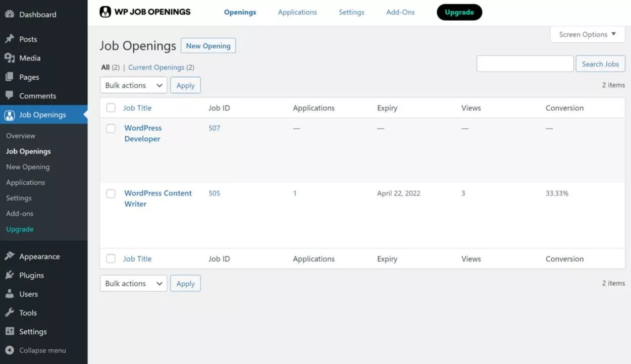631x364 pixels.
Task: Select the All filter link
Action: point(105,67)
